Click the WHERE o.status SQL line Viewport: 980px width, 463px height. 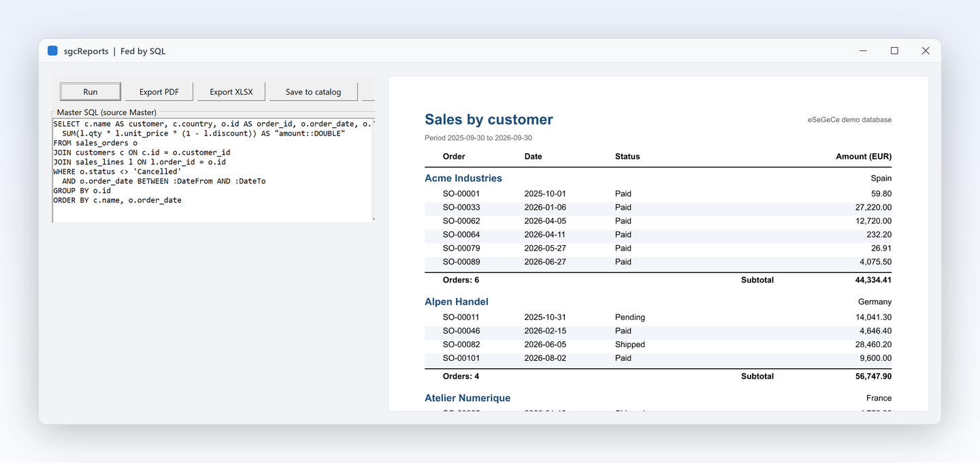(x=117, y=172)
